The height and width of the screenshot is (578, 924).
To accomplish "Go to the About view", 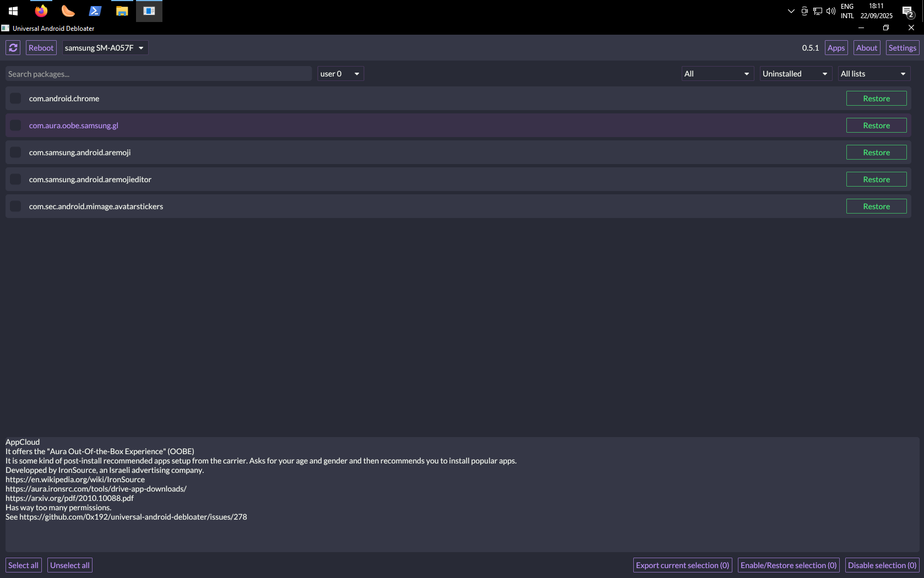I will (866, 48).
